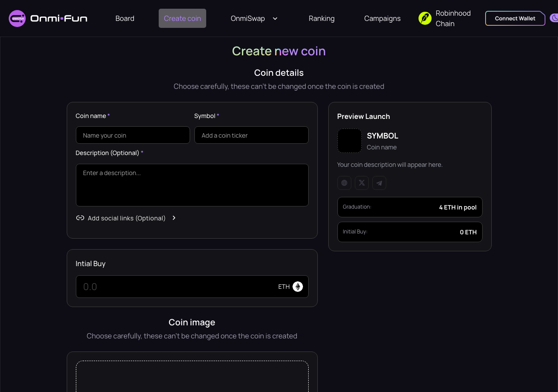Click the Onmi.Fun logo icon
558x392 pixels.
17,18
